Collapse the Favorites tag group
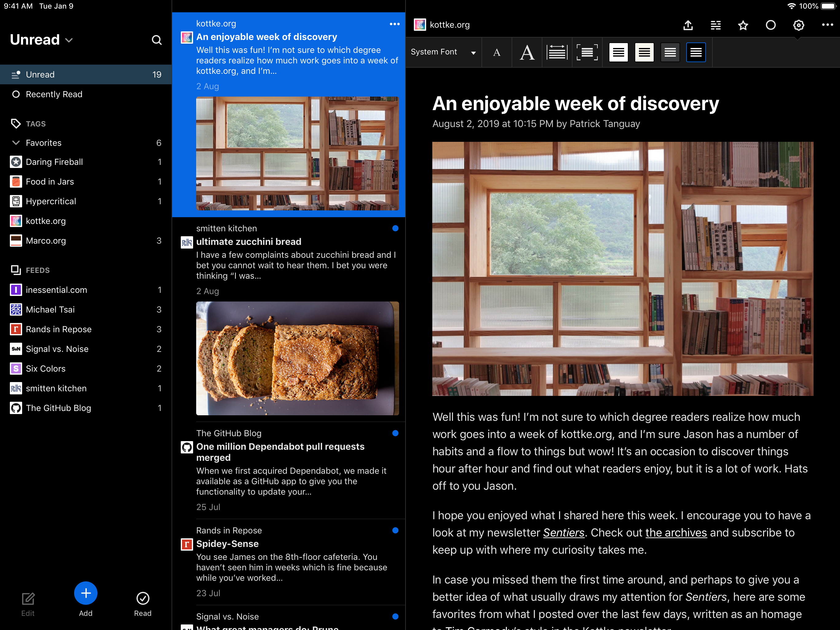Screen dimensions: 840x630 (16, 143)
